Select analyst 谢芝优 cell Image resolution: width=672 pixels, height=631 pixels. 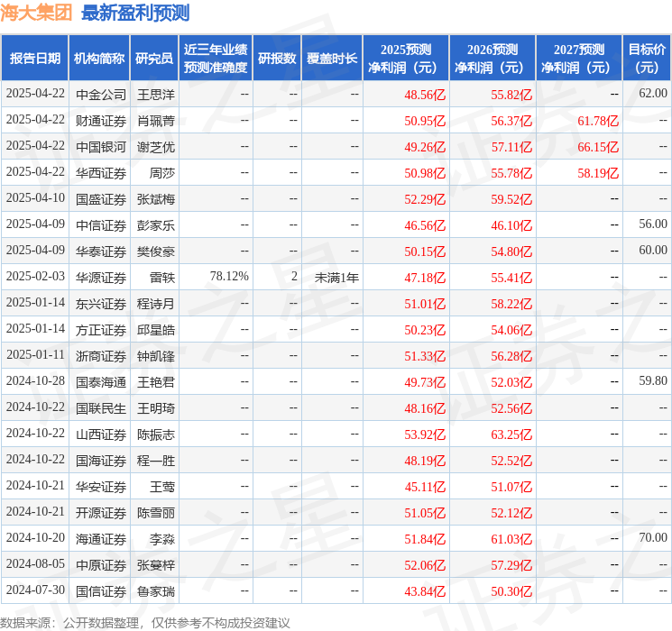tap(156, 147)
